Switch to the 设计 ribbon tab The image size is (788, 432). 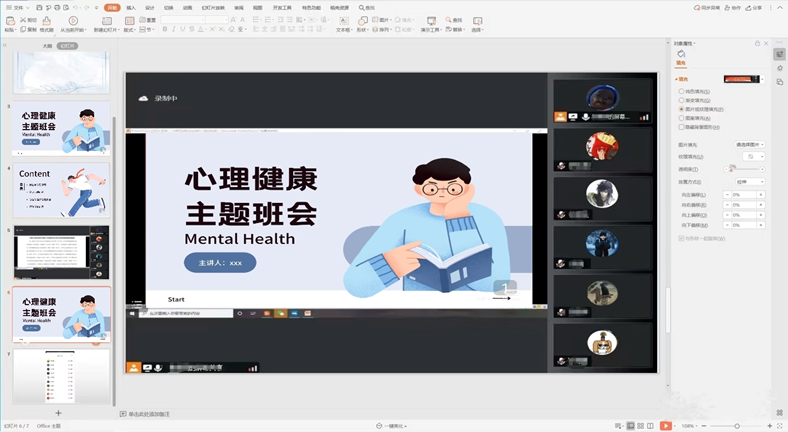(150, 7)
